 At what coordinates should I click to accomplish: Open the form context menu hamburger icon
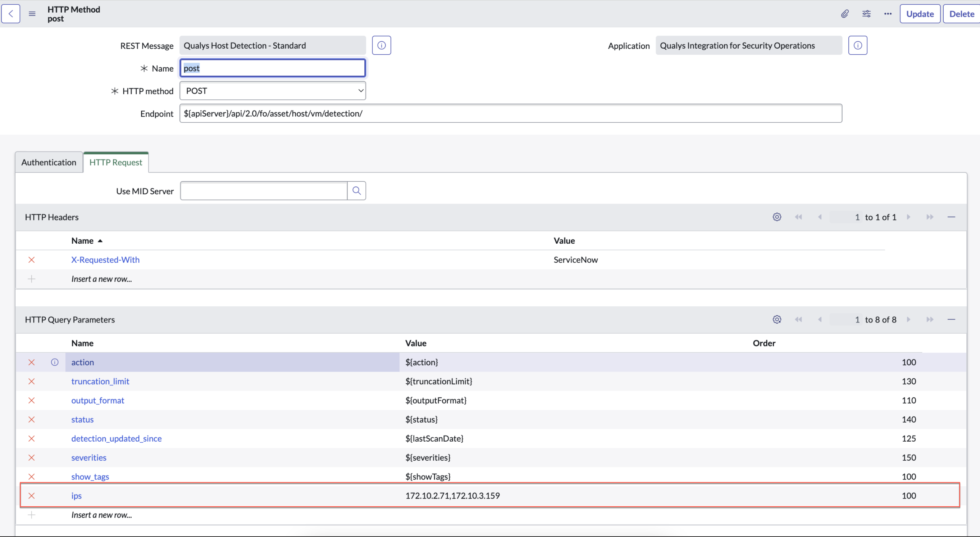tap(32, 14)
